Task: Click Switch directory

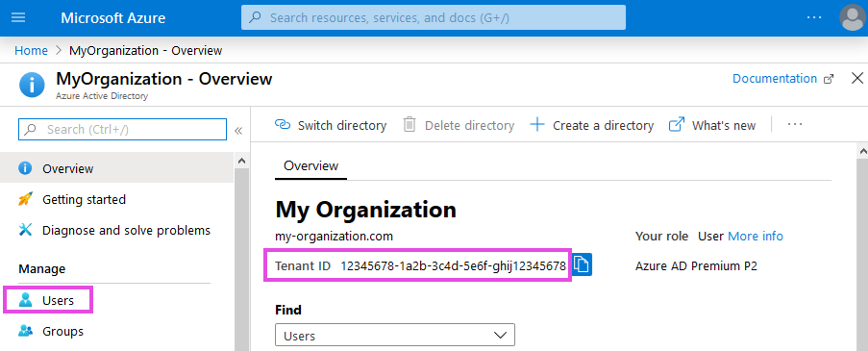Action: (x=331, y=125)
